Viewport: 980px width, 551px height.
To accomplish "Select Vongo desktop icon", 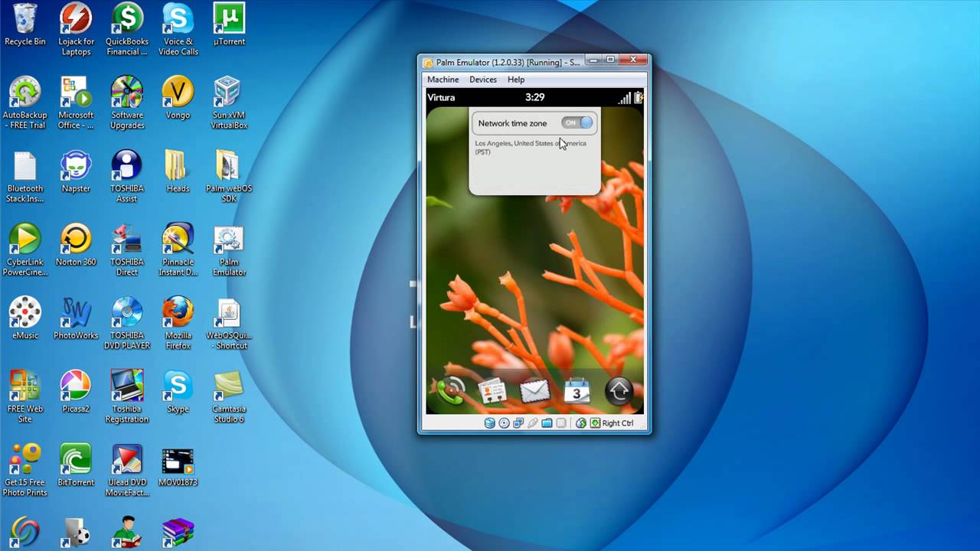I will click(x=178, y=98).
